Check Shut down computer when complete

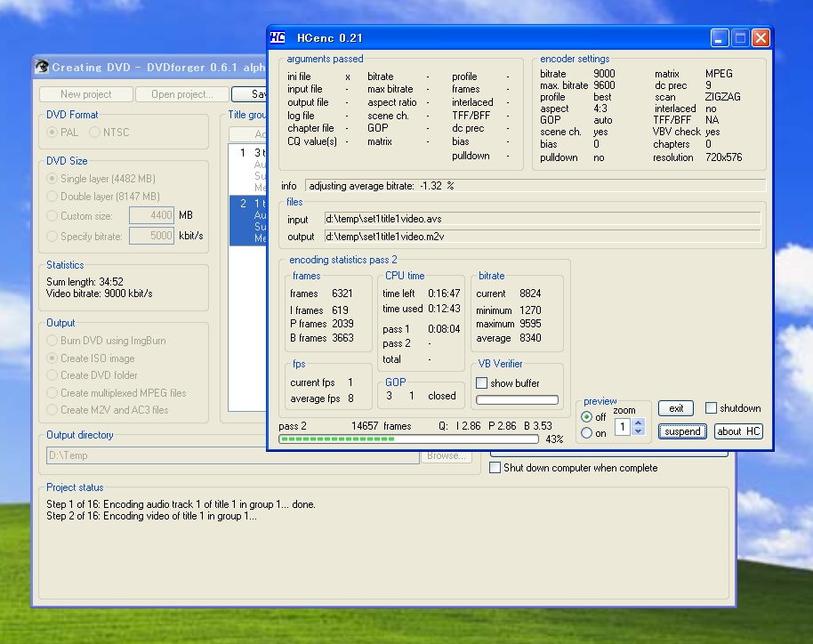click(x=495, y=468)
